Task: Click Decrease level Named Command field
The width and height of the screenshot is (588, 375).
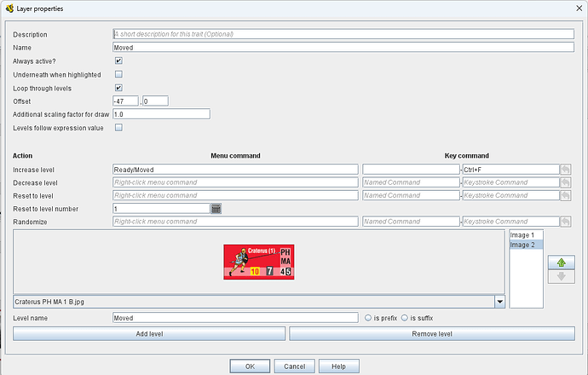Action: 411,182
